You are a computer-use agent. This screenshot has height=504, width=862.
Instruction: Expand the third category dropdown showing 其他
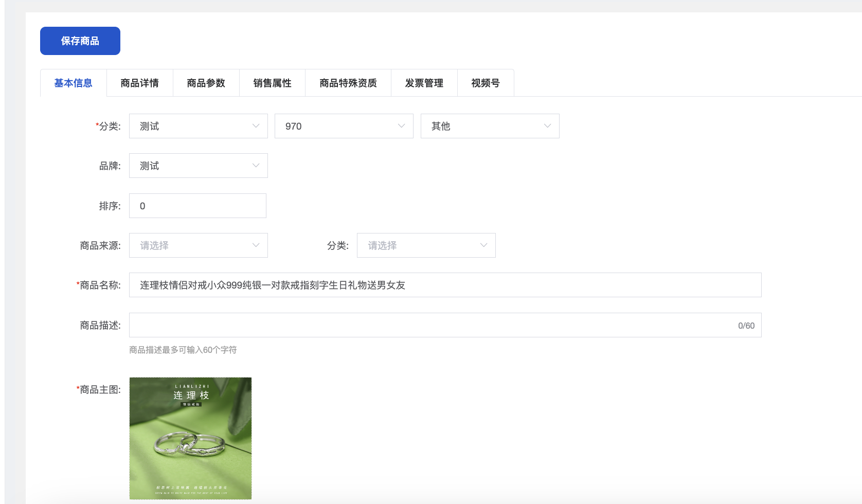[x=490, y=126]
